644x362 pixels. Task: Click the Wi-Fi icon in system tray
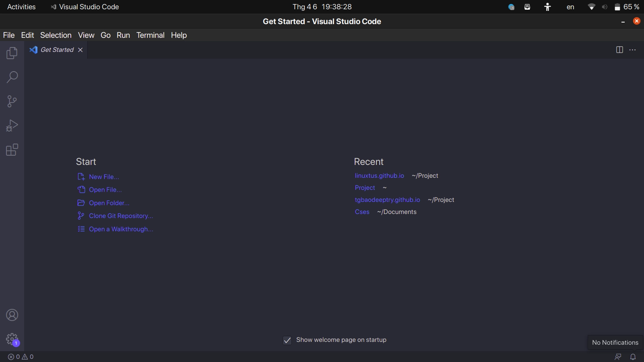(x=591, y=7)
